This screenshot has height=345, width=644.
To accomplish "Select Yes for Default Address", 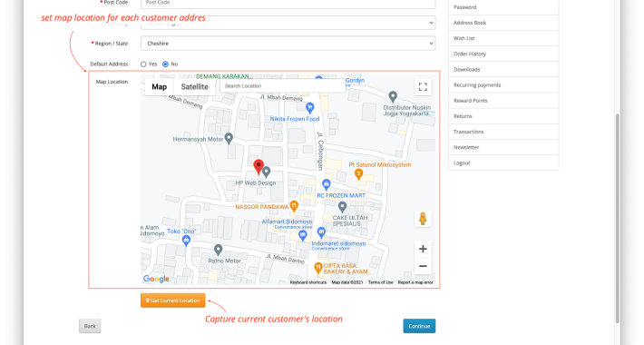I will (143, 64).
